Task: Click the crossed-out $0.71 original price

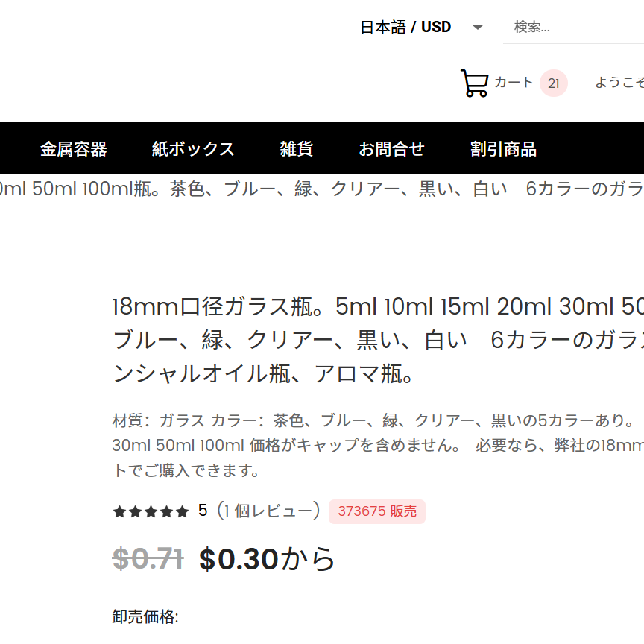Action: 148,559
